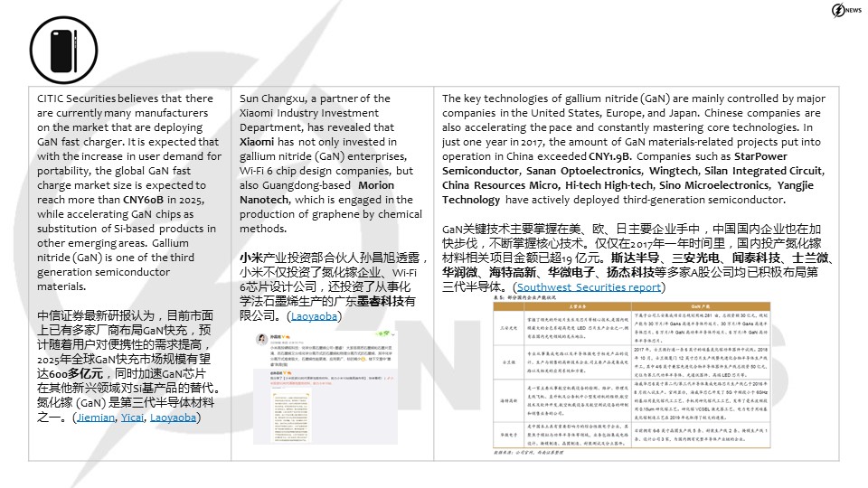Click the Chinese text '小米产业投资部合伙人孙昌旭透露'
The image size is (868, 488).
[x=329, y=258]
